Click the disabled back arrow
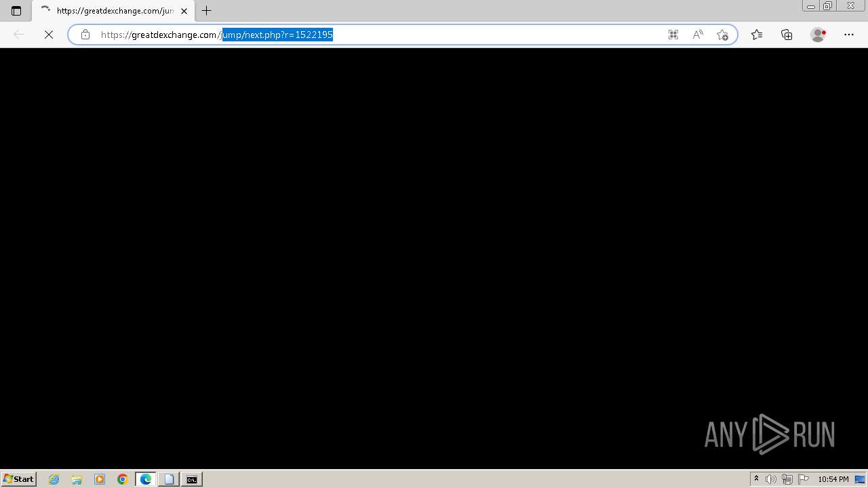Image resolution: width=868 pixels, height=488 pixels. [x=19, y=35]
